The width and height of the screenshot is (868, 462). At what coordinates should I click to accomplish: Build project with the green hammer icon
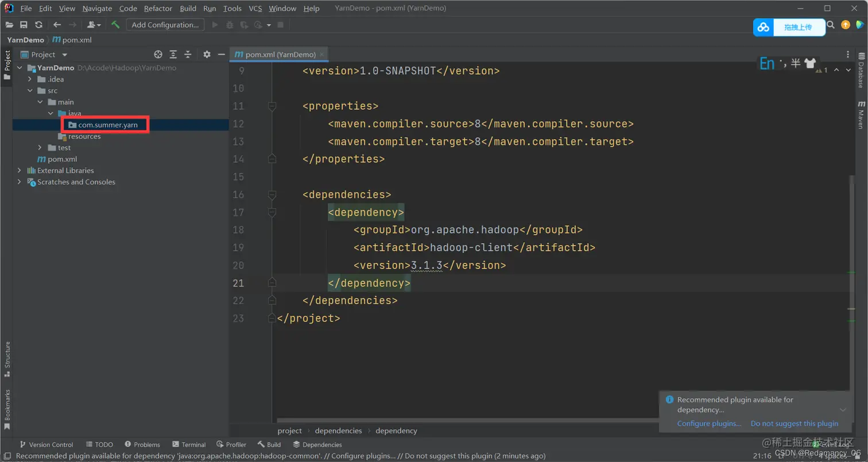(x=115, y=25)
